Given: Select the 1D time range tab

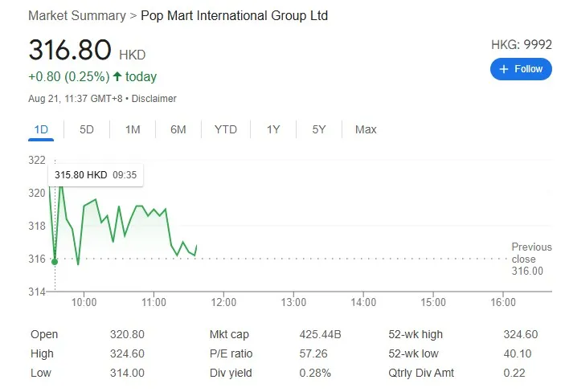Looking at the screenshot, I should pyautogui.click(x=42, y=129).
